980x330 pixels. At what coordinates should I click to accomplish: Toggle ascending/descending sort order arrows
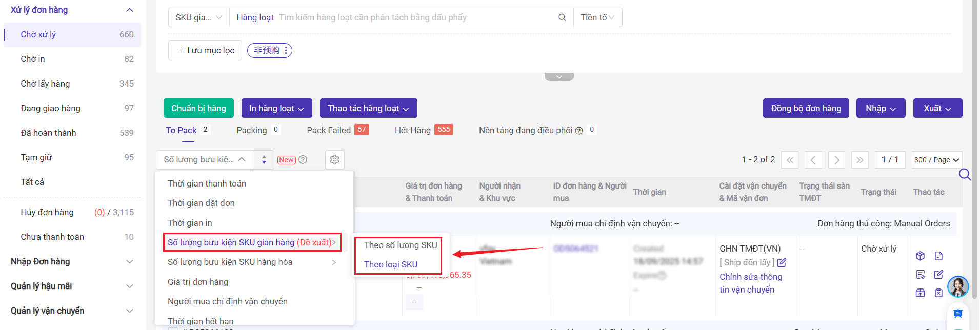[264, 160]
